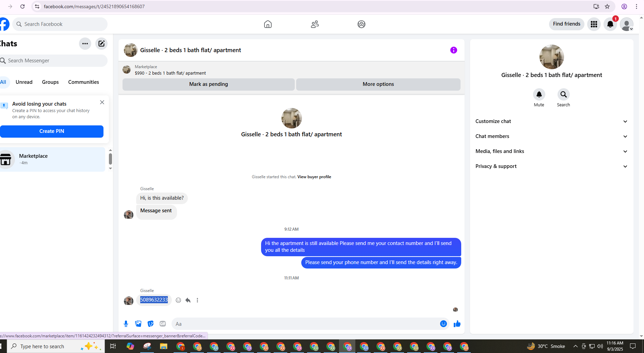The image size is (644, 353).
Task: Choose a sticker icon
Action: pyautogui.click(x=150, y=324)
